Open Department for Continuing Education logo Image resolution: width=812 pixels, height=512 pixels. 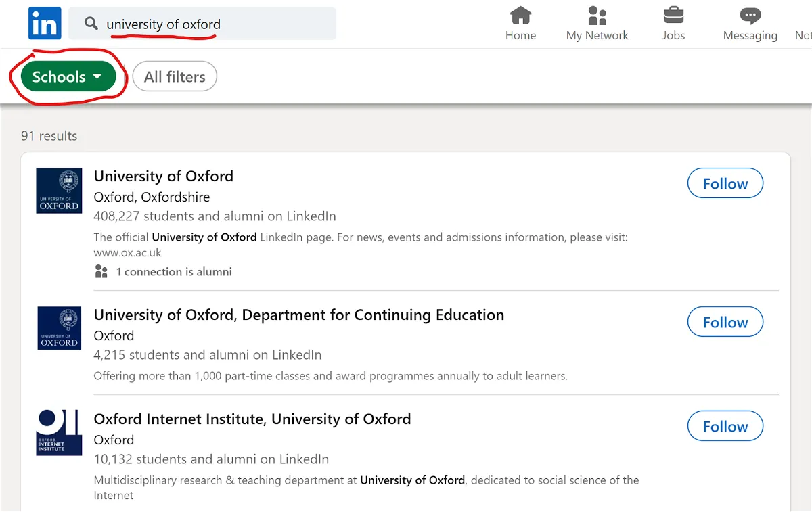point(59,328)
